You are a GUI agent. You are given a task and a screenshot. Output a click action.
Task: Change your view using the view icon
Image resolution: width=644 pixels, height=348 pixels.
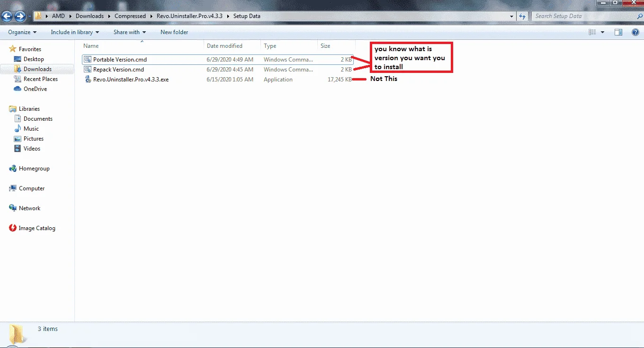(x=592, y=32)
